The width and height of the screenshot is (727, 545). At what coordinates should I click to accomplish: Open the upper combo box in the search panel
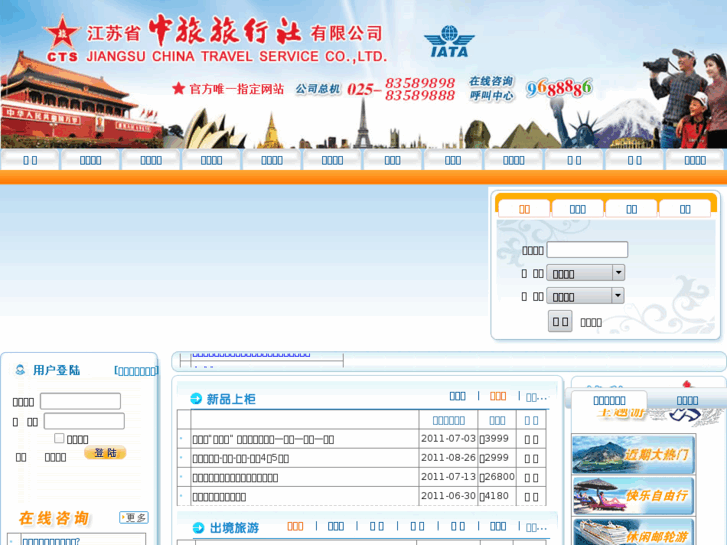pyautogui.click(x=586, y=273)
